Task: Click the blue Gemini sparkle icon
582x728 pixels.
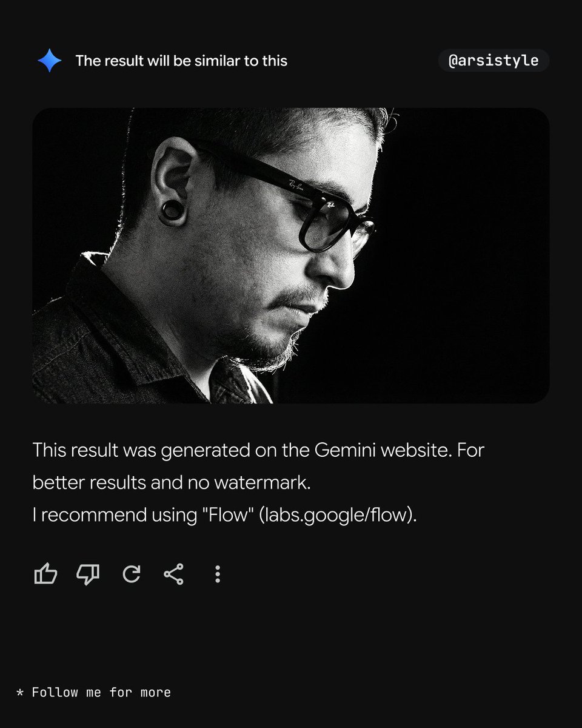Action: tap(49, 61)
